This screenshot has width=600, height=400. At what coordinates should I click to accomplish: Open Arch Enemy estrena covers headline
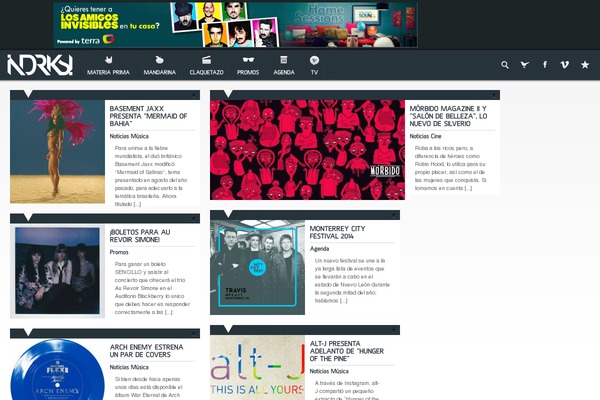[146, 351]
